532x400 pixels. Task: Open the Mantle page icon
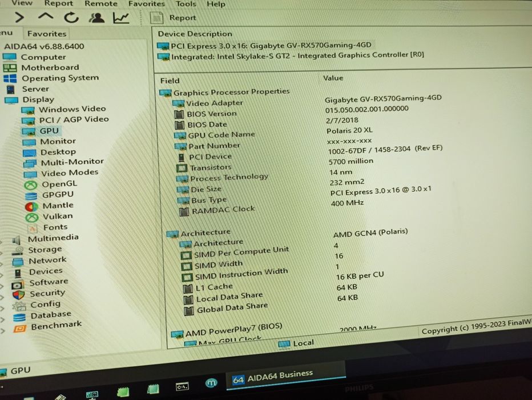tap(31, 207)
